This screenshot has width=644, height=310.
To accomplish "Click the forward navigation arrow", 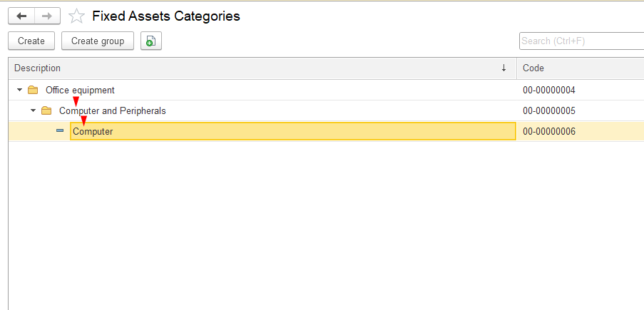I will 47,16.
